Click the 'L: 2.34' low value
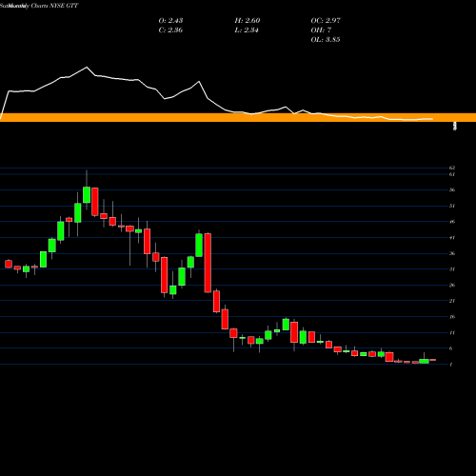Screen dimensions: 476x476 pos(247,30)
